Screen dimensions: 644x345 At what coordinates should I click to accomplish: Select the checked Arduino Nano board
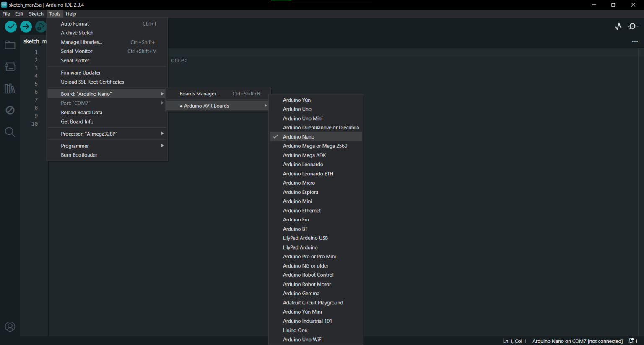[x=299, y=137]
